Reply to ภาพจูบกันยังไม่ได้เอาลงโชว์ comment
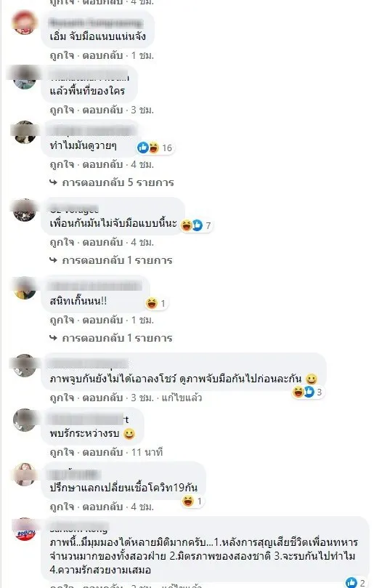 click(102, 398)
